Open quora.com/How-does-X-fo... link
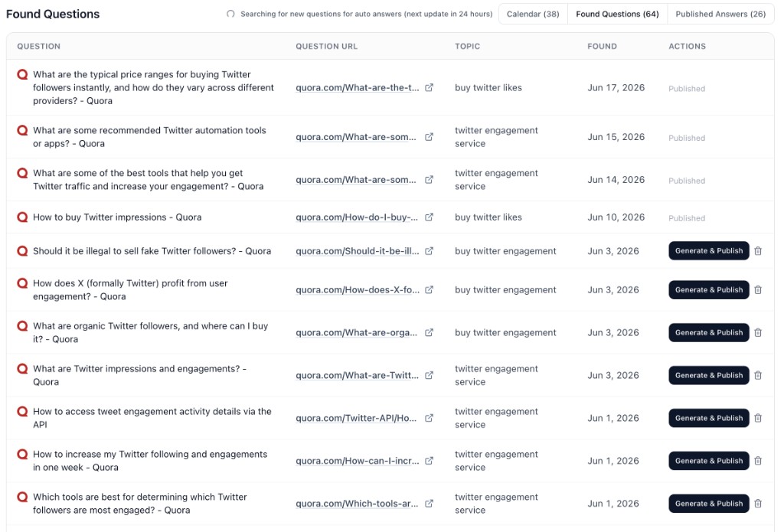The image size is (784, 532). (x=358, y=290)
